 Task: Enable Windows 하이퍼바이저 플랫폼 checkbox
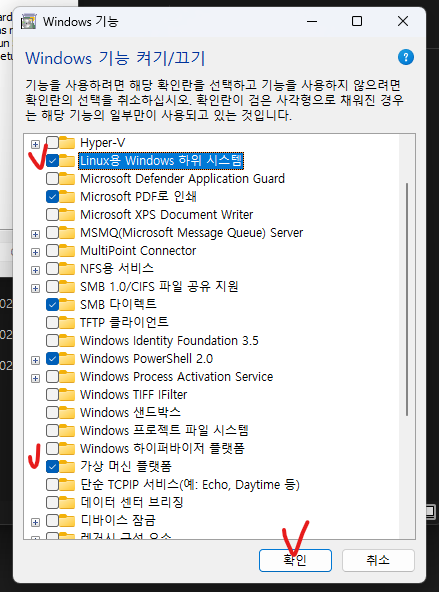52,449
